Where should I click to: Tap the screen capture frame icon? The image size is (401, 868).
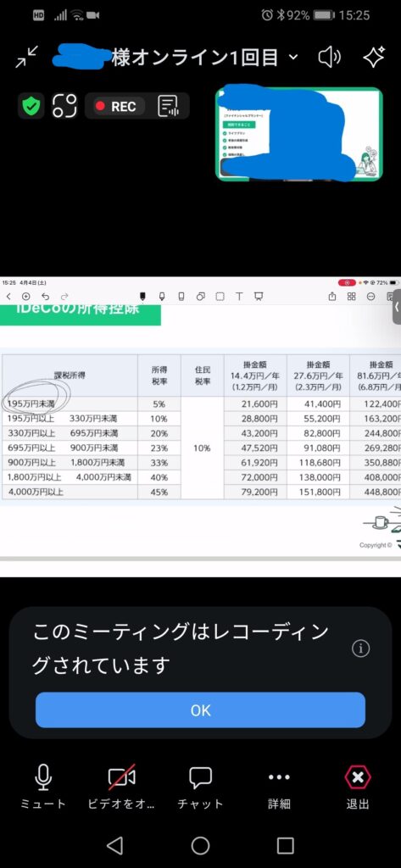(64, 106)
